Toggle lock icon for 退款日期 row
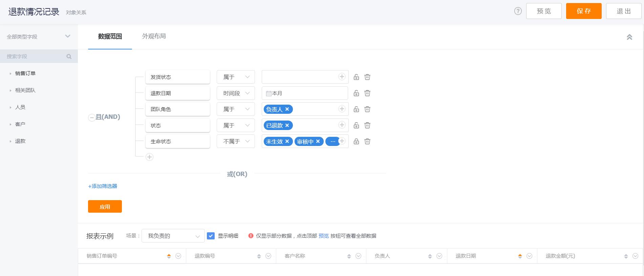This screenshot has width=644, height=276. click(356, 93)
